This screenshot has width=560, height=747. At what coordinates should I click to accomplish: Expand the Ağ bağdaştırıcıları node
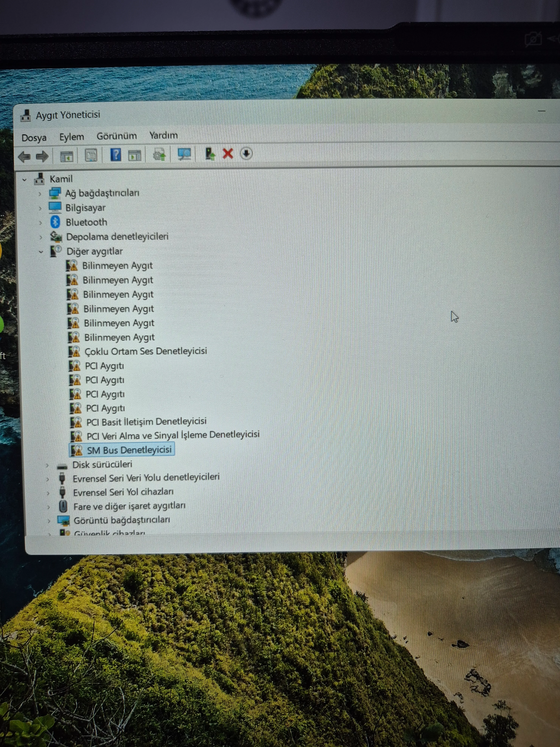40,194
